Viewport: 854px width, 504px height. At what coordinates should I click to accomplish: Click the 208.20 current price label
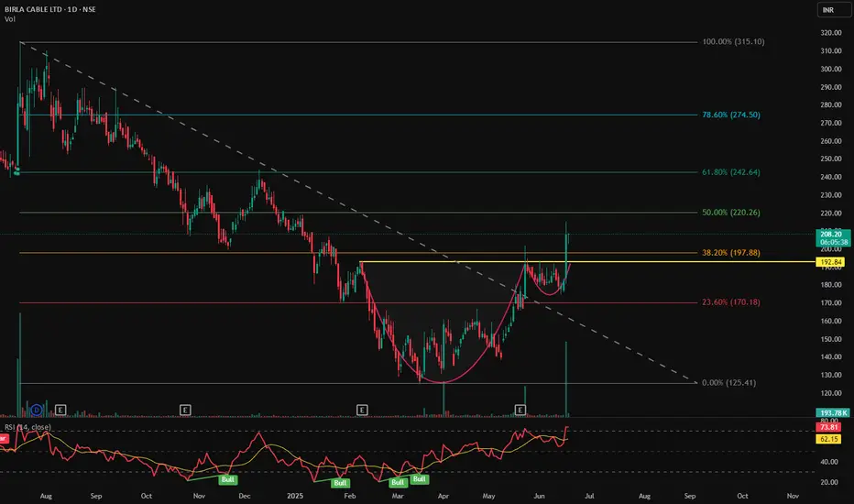(x=833, y=238)
